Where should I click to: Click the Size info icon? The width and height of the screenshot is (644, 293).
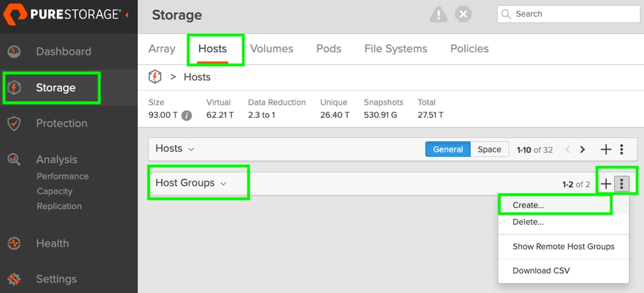tap(187, 115)
